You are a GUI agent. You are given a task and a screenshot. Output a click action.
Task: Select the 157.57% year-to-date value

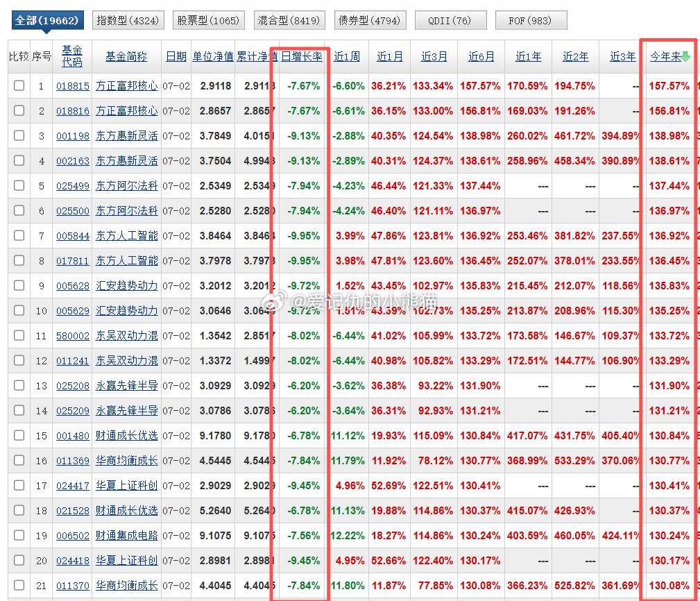click(669, 86)
